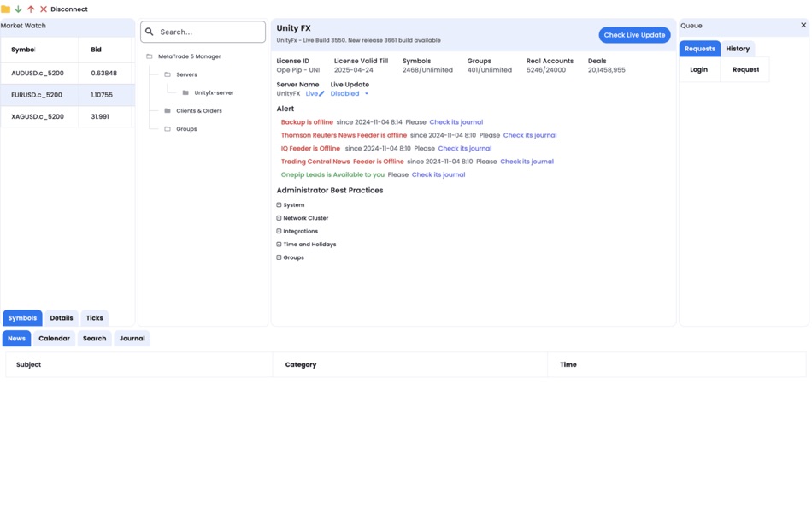Select Groups node in navigation tree
The height and width of the screenshot is (508, 812).
click(186, 128)
